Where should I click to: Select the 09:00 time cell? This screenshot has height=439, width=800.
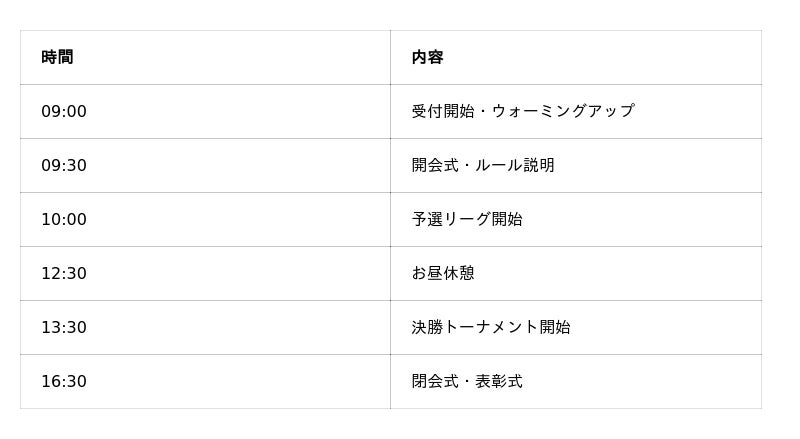(64, 112)
